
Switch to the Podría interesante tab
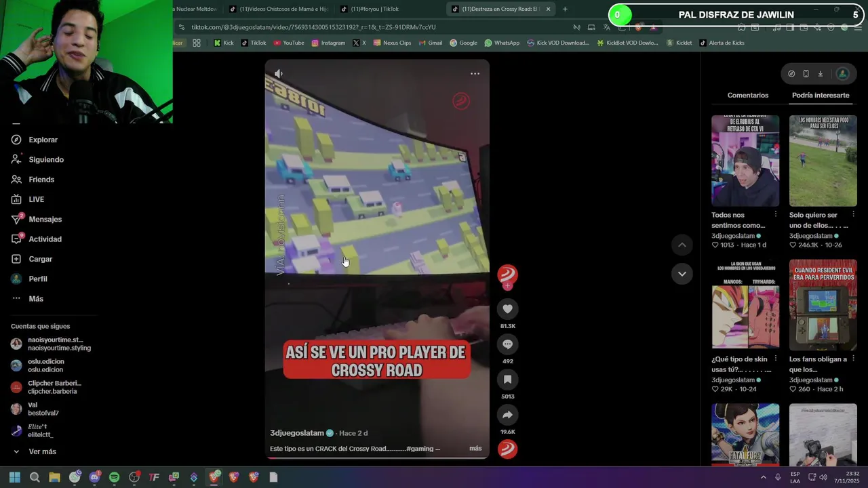pos(821,96)
